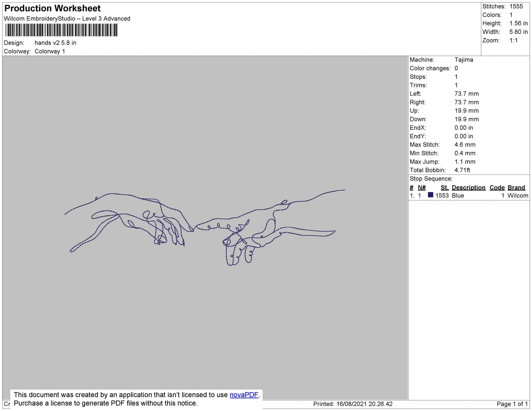Click the Height value 1.56 in
This screenshot has height=411, width=532.
tap(518, 23)
